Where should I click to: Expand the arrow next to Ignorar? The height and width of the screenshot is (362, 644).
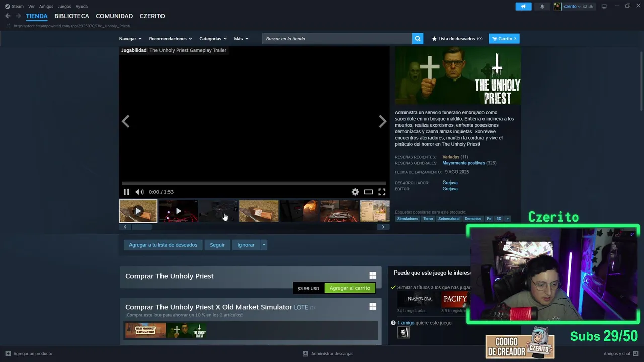pyautogui.click(x=264, y=245)
